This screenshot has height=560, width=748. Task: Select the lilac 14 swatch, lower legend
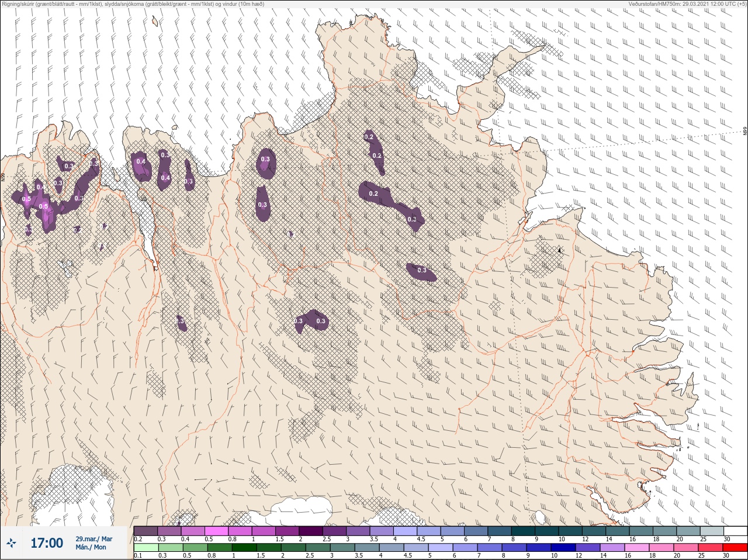pyautogui.click(x=612, y=548)
